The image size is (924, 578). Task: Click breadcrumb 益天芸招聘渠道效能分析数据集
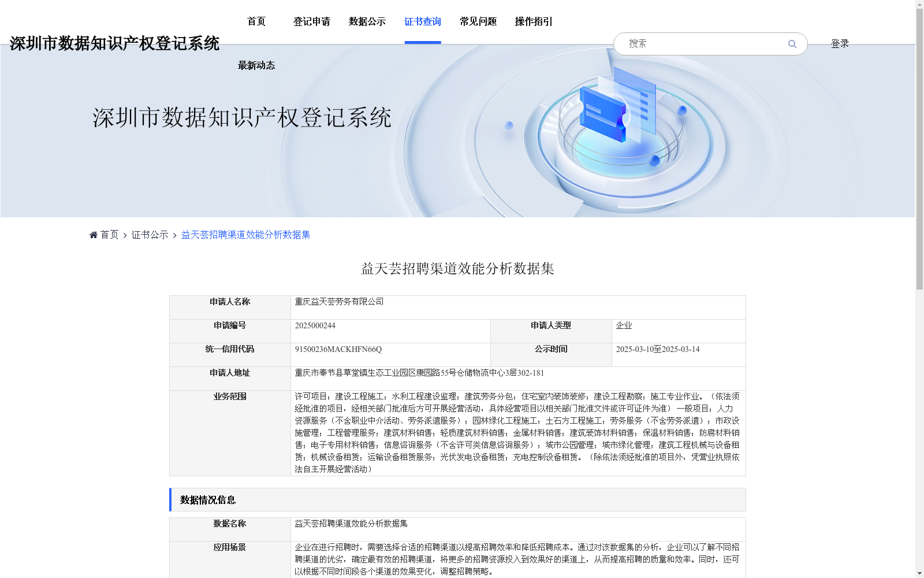[x=245, y=235]
